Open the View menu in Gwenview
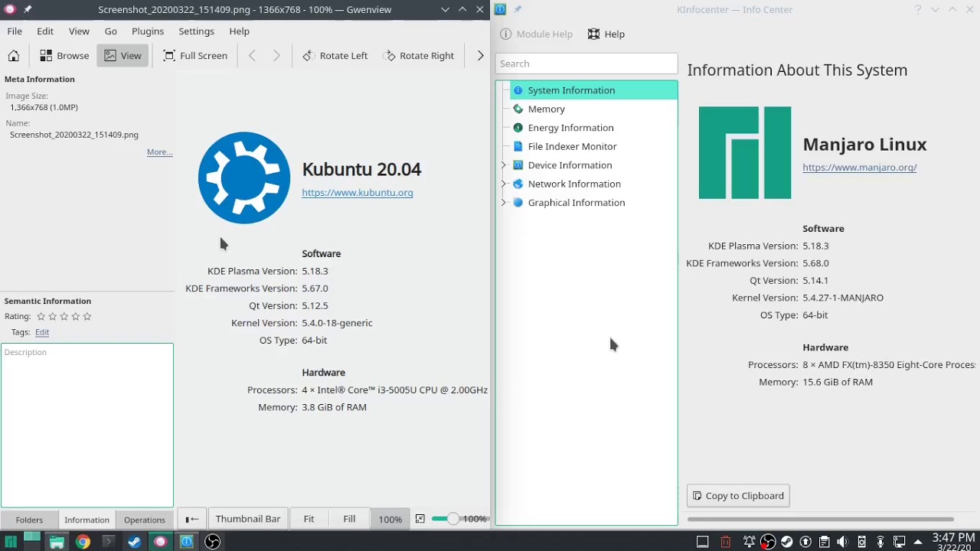This screenshot has width=980, height=551. pyautogui.click(x=79, y=31)
